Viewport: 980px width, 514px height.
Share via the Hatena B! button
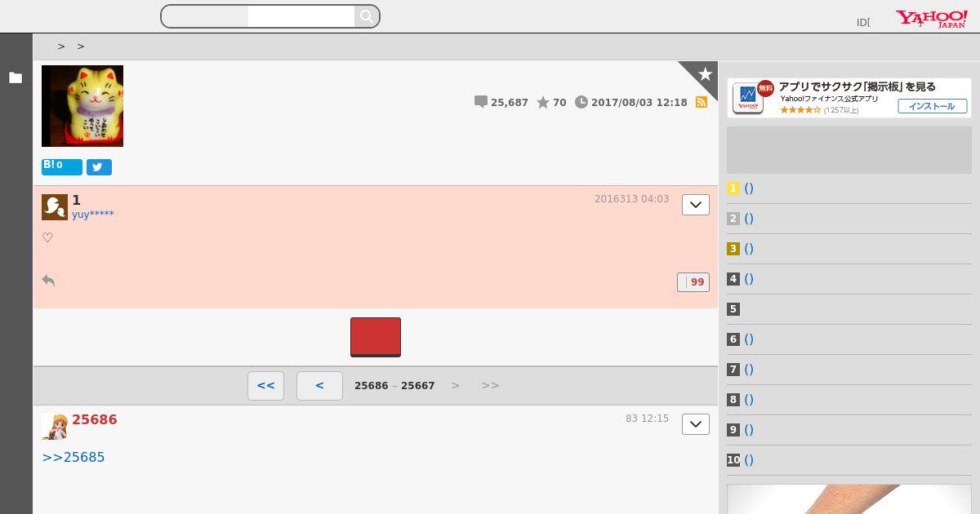62,166
